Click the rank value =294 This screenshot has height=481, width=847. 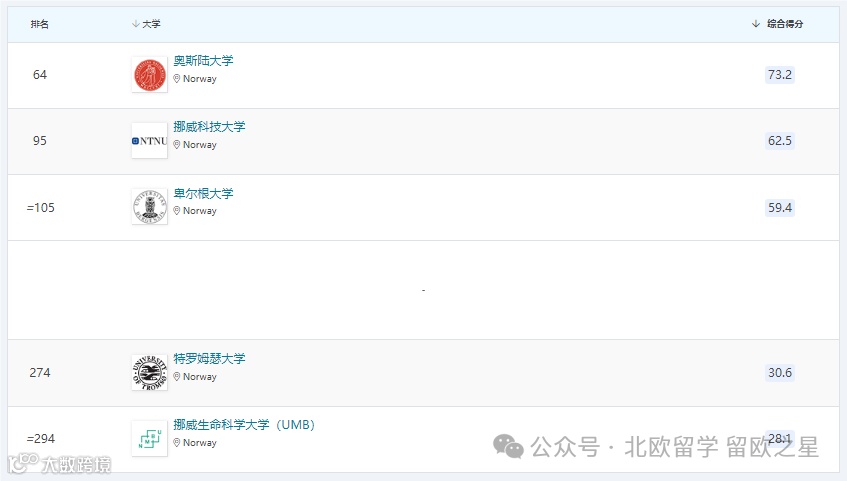coord(41,438)
